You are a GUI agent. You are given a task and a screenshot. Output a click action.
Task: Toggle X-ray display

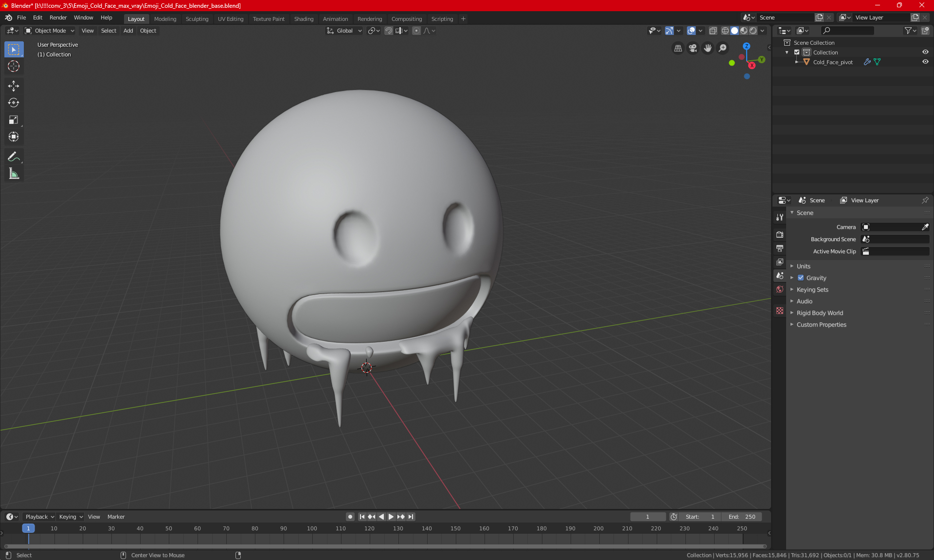point(713,31)
